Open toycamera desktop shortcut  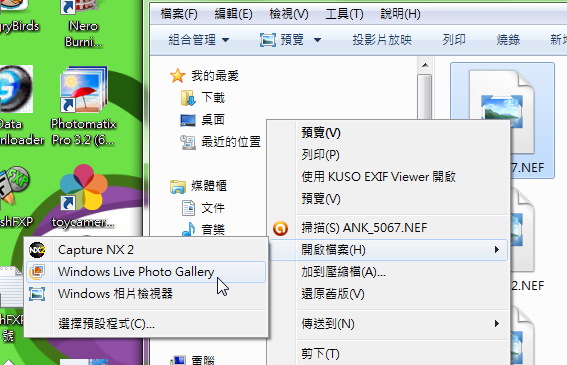pyautogui.click(x=84, y=197)
